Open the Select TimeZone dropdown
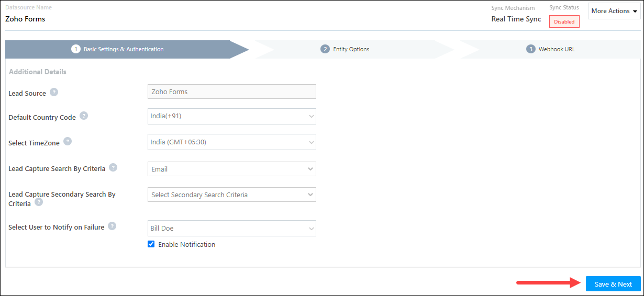Image resolution: width=644 pixels, height=296 pixels. [232, 142]
